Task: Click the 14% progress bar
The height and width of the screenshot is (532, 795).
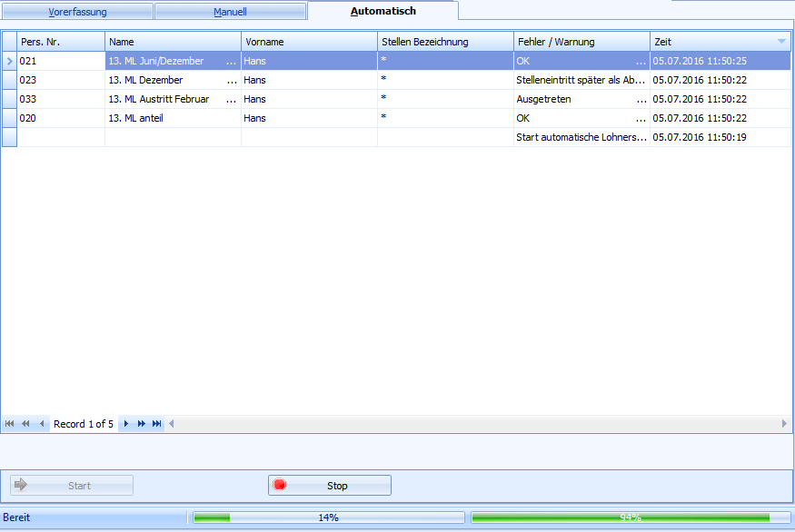Action: coord(327,517)
